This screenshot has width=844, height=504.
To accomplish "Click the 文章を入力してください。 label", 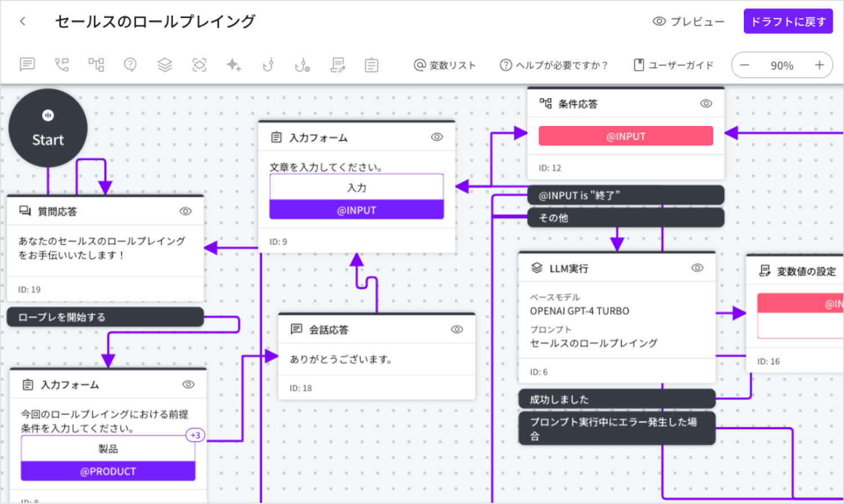I will tap(327, 167).
